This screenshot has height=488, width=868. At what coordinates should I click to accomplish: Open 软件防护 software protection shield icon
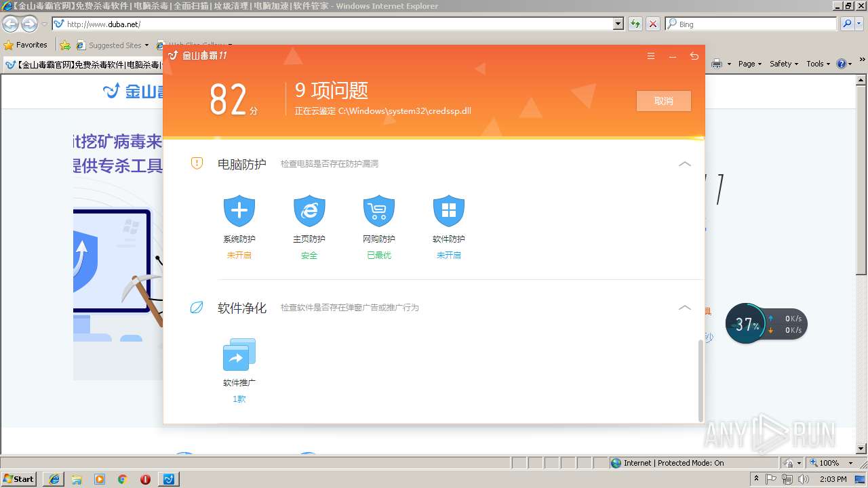[449, 211]
